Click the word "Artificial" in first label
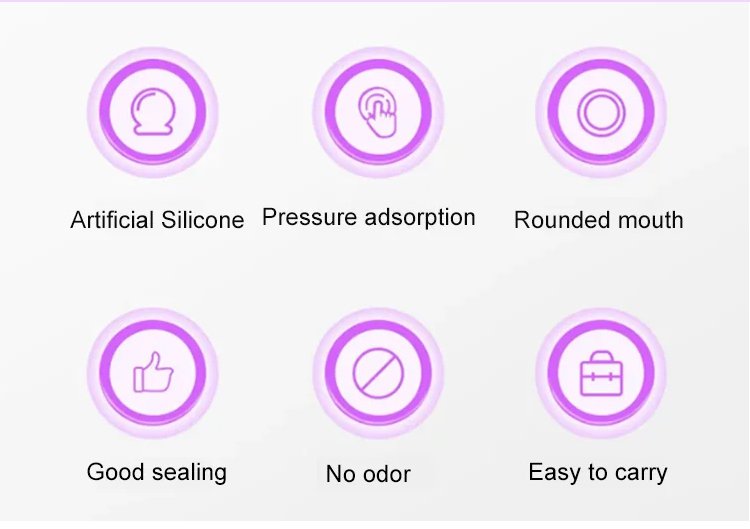Image resolution: width=750 pixels, height=529 pixels. pos(112,220)
